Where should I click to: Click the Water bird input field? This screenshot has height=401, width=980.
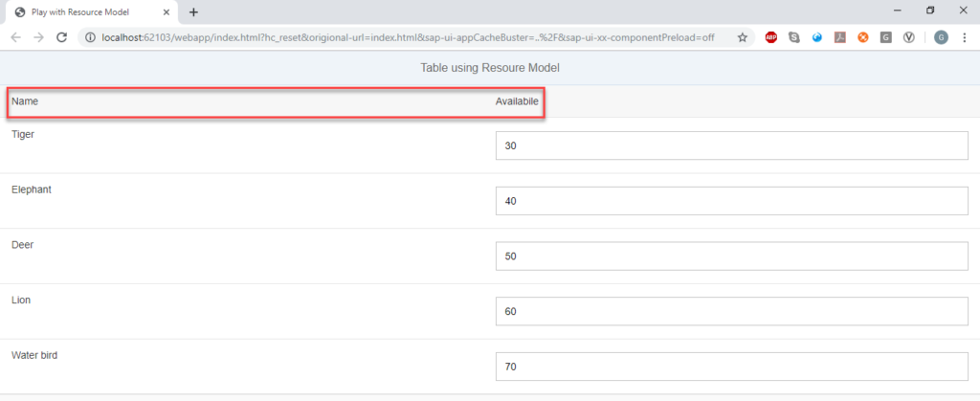[732, 366]
